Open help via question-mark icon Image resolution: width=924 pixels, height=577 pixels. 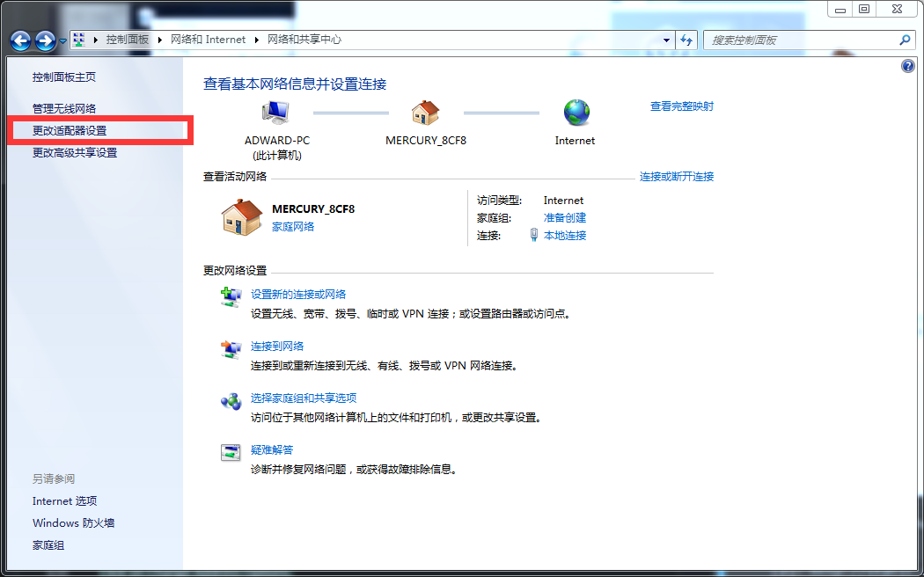point(907,65)
